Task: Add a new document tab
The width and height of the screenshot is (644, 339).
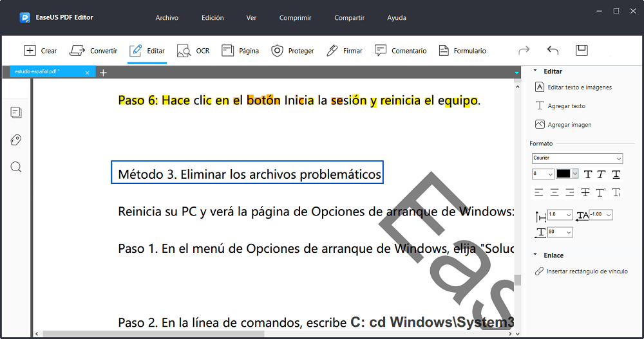Action: coord(104,73)
